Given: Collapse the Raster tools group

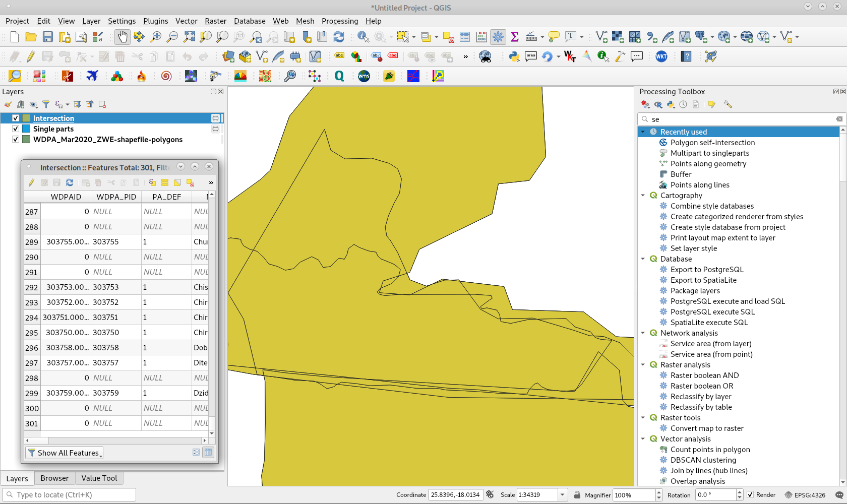Looking at the screenshot, I should (x=643, y=417).
